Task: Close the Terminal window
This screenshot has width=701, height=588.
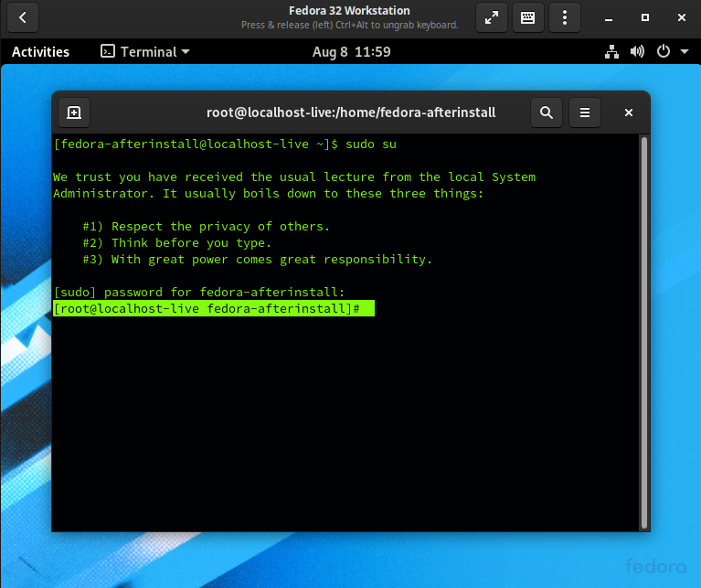Action: [x=629, y=112]
